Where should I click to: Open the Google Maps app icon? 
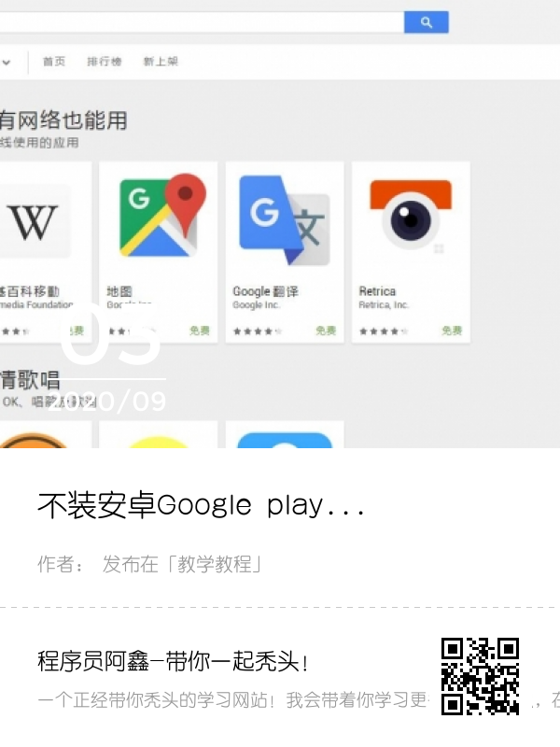[x=162, y=216]
